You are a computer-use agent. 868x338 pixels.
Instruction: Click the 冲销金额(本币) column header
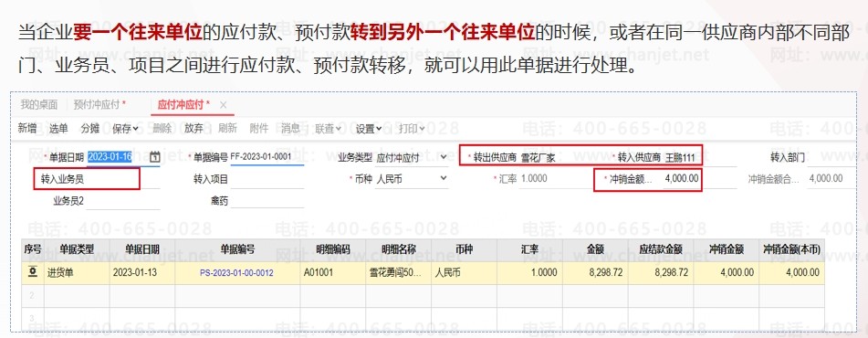791,250
